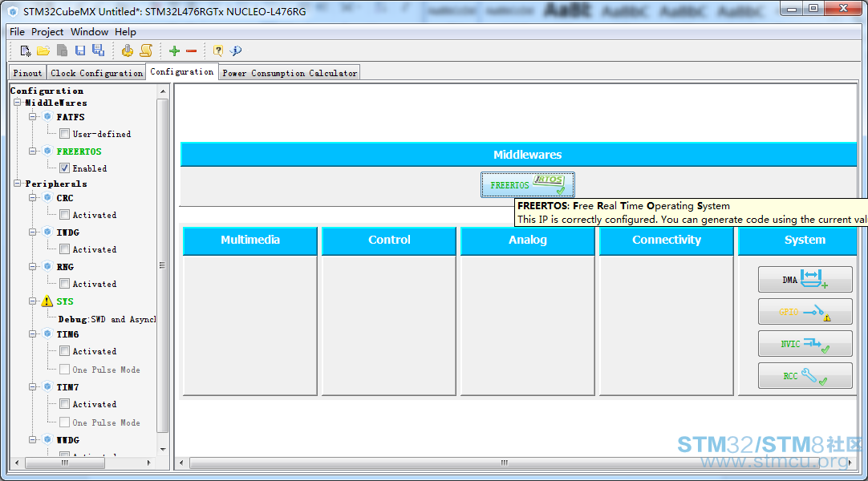
Task: Collapse the WWDG tree node
Action: 33,439
